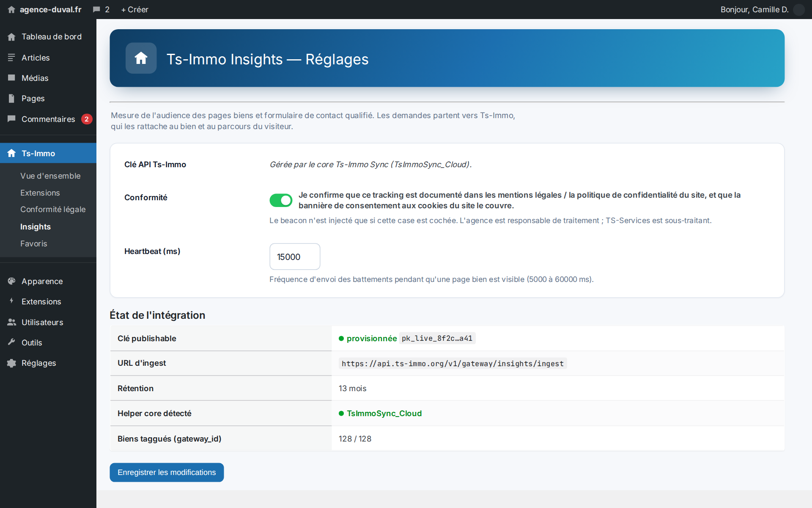Click the + Créer link in top bar
This screenshot has width=812, height=508.
(x=135, y=9)
